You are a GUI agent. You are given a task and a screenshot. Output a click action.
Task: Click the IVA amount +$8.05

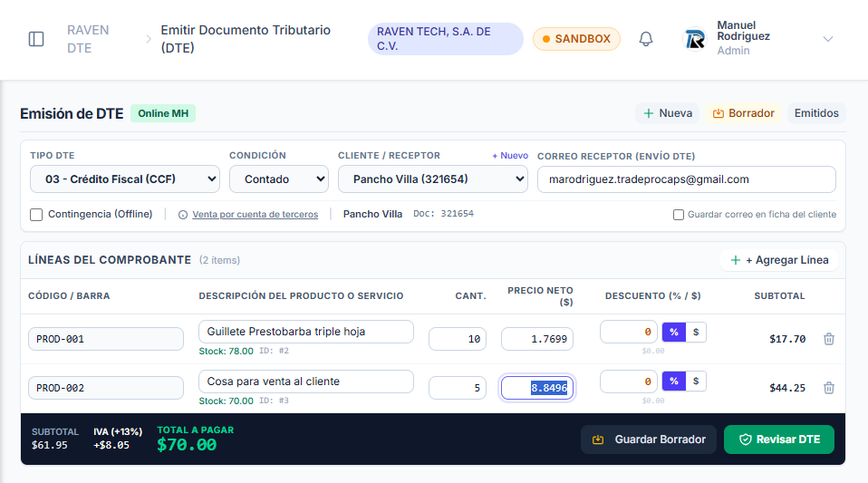[x=111, y=445]
